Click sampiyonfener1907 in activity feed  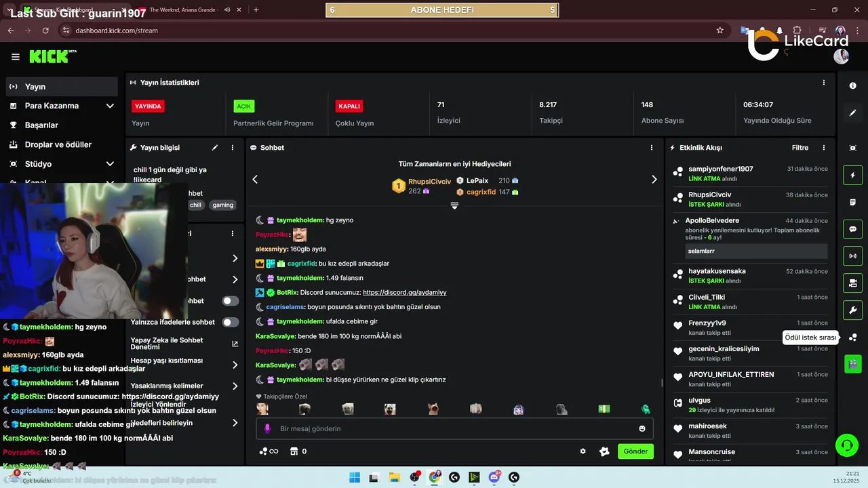coord(720,169)
